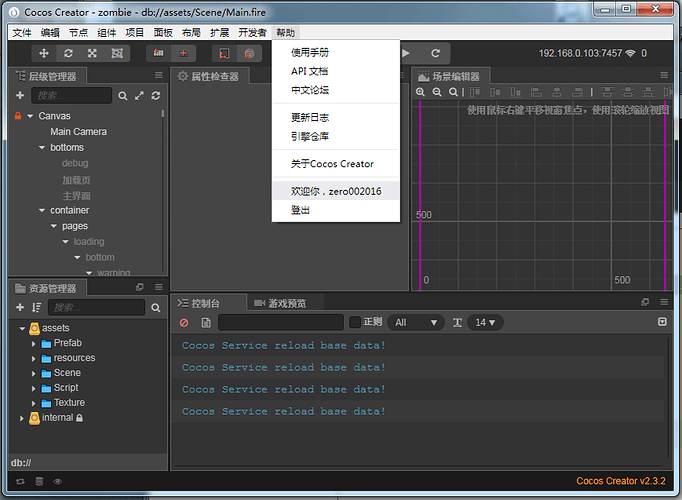Screen dimensions: 682x500
Task: Enable the 正则 regex checkbox
Action: pyautogui.click(x=355, y=322)
